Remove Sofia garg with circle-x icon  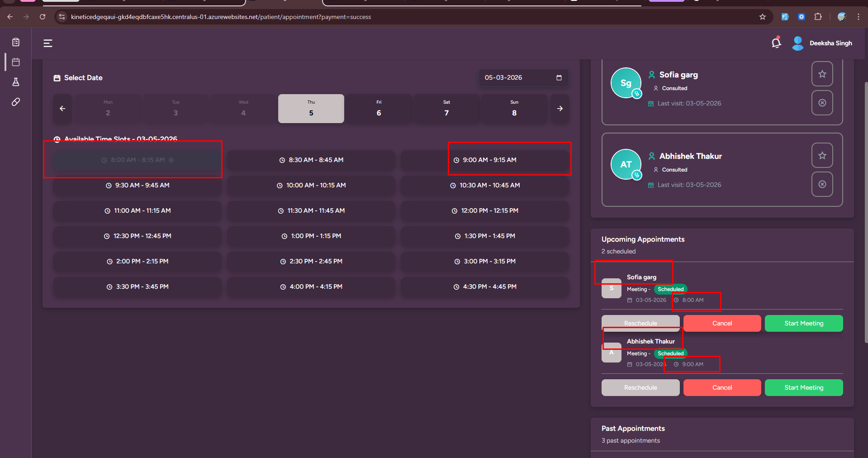(x=822, y=103)
